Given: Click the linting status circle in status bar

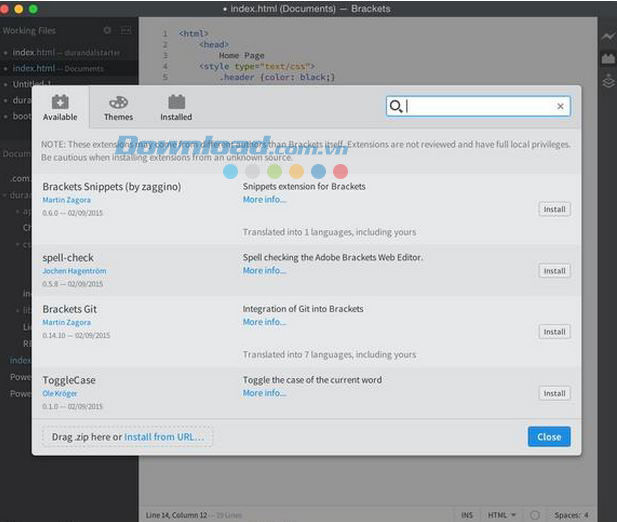Looking at the screenshot, I should pos(534,515).
